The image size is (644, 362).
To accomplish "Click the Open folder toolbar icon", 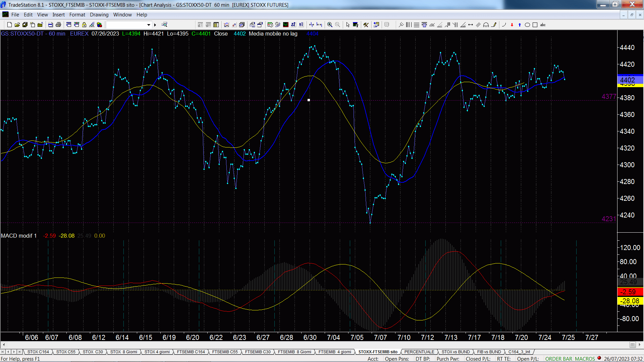I will (17, 25).
